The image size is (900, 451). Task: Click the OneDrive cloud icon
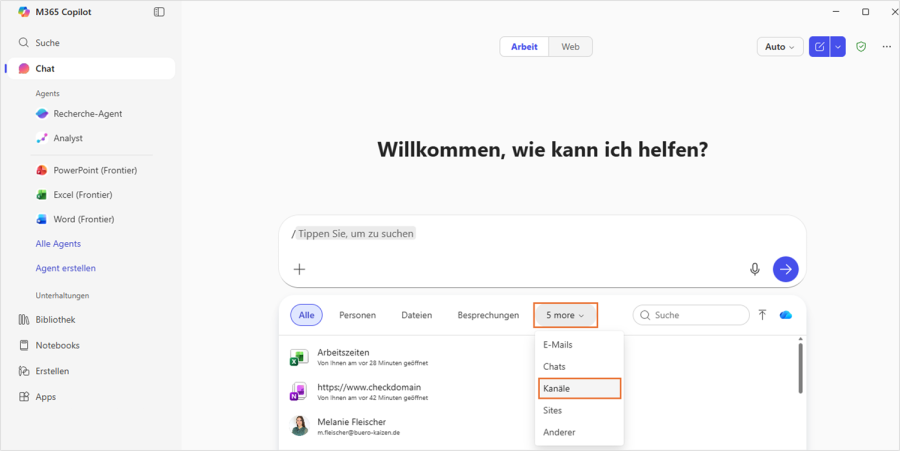point(786,315)
